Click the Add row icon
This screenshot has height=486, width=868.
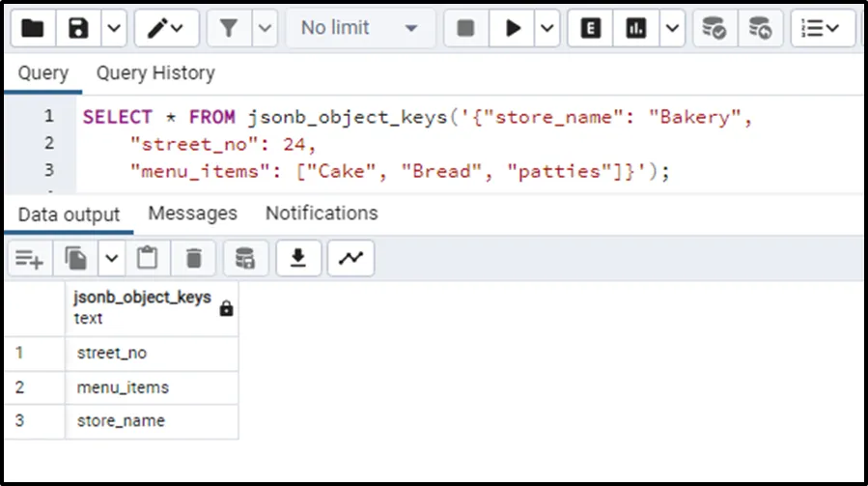coord(29,258)
